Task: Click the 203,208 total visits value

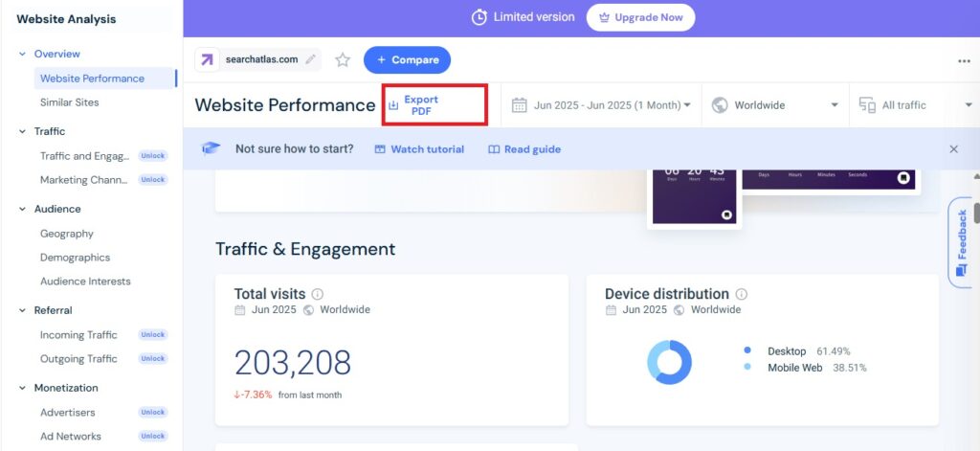Action: click(x=293, y=363)
